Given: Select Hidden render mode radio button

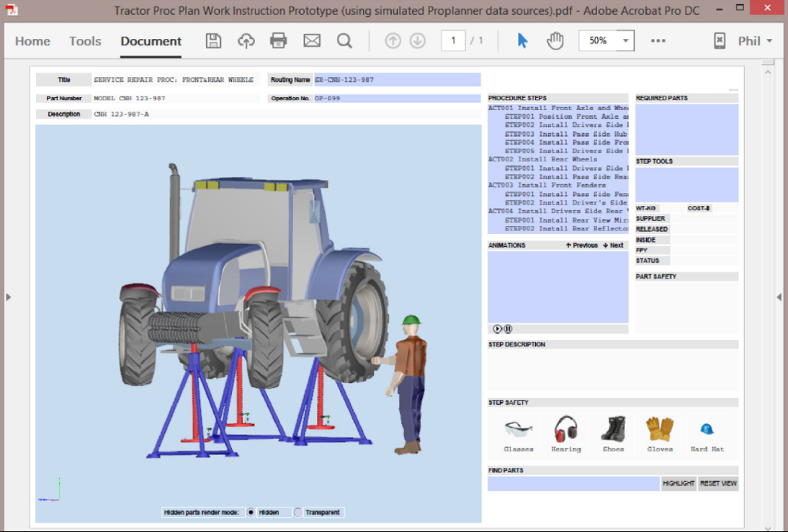Looking at the screenshot, I should pos(251,513).
